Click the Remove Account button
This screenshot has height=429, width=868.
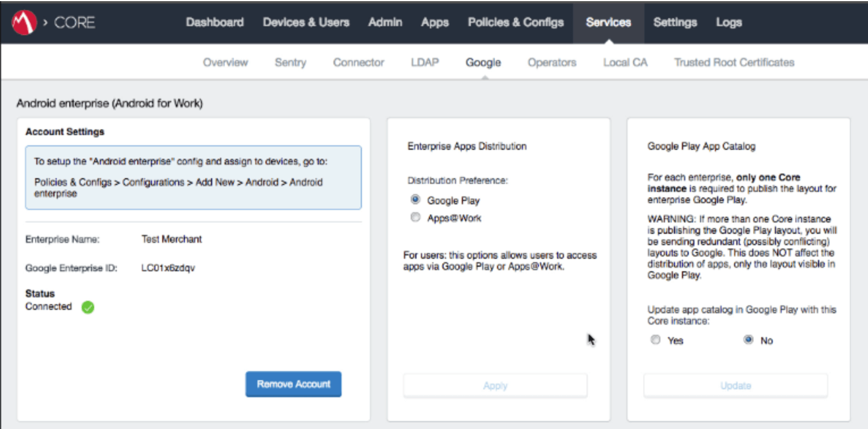[x=293, y=384]
